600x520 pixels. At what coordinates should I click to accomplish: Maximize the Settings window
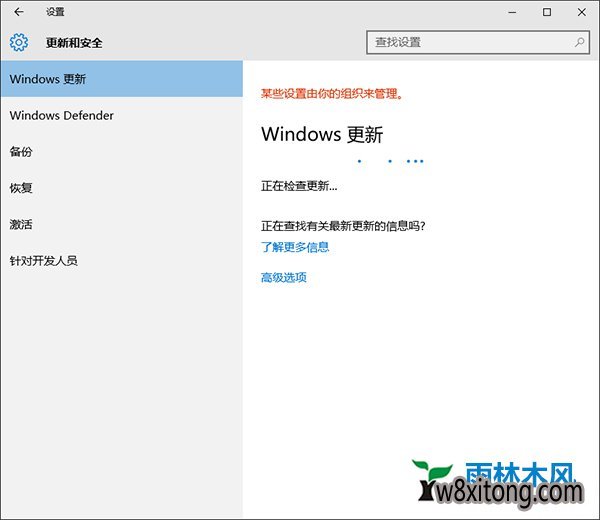547,12
